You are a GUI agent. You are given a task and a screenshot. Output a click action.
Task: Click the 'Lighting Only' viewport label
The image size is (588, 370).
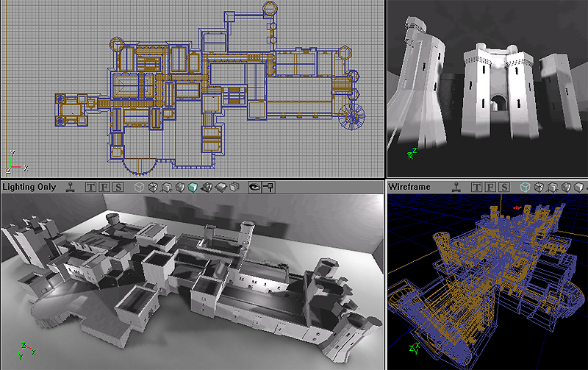tap(29, 187)
